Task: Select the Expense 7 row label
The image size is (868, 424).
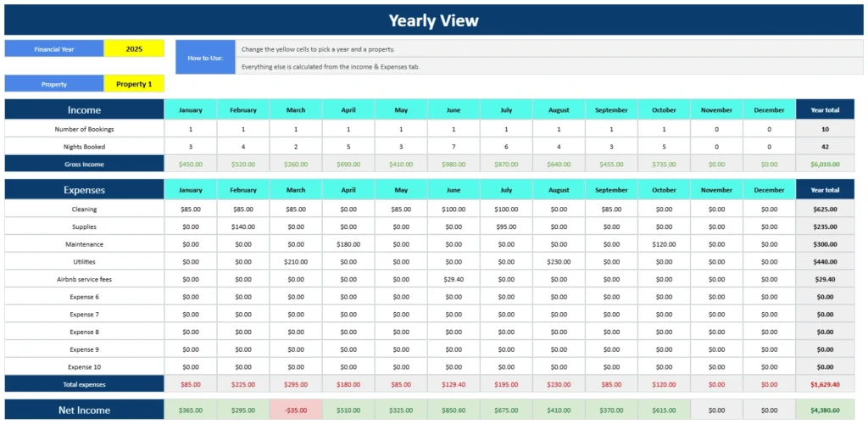Action: coord(84,315)
